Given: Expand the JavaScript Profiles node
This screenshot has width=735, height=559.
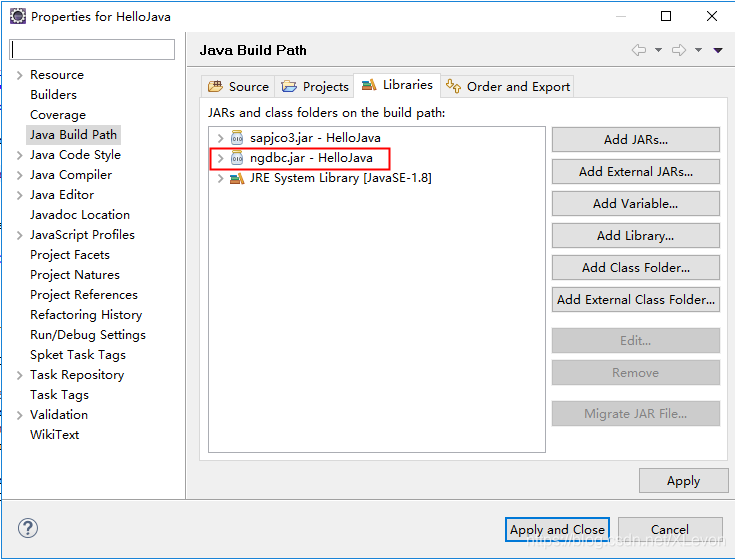Looking at the screenshot, I should pos(19,235).
